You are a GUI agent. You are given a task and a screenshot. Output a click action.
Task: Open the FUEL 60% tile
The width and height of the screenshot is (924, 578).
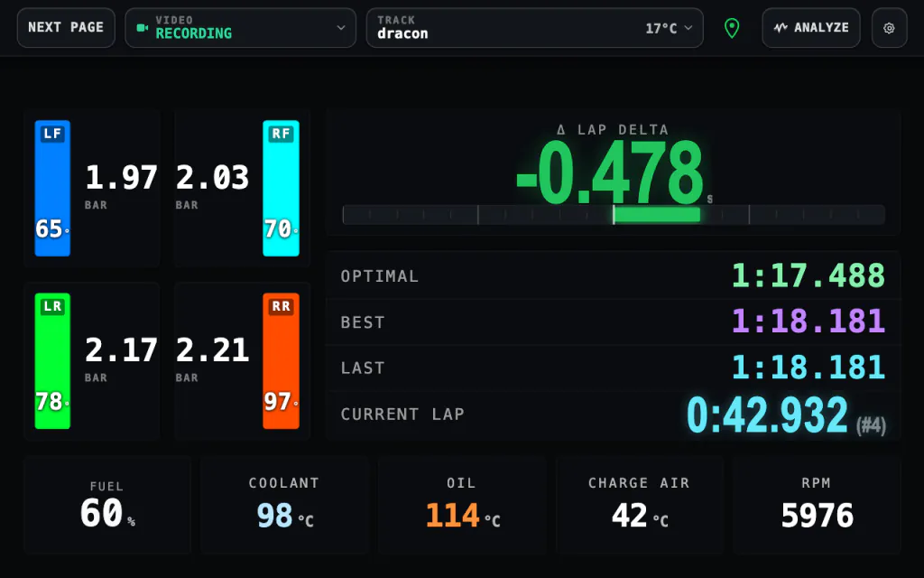107,505
